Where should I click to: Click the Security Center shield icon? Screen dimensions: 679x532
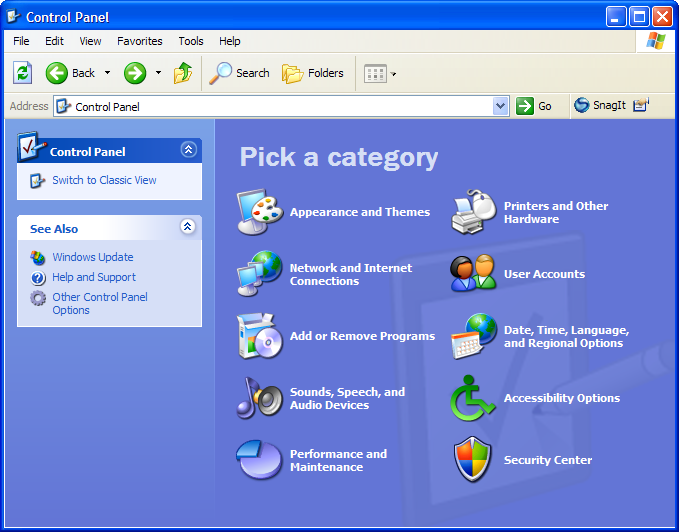point(473,460)
